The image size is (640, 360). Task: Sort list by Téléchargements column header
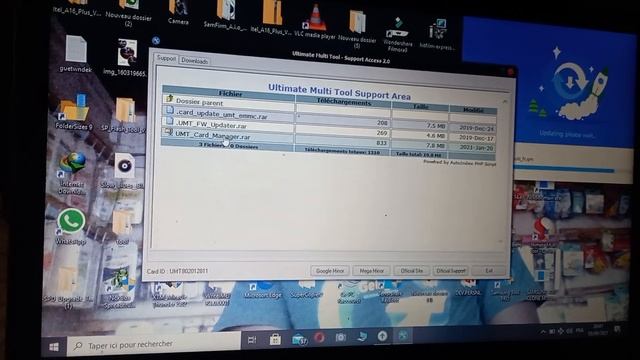344,102
